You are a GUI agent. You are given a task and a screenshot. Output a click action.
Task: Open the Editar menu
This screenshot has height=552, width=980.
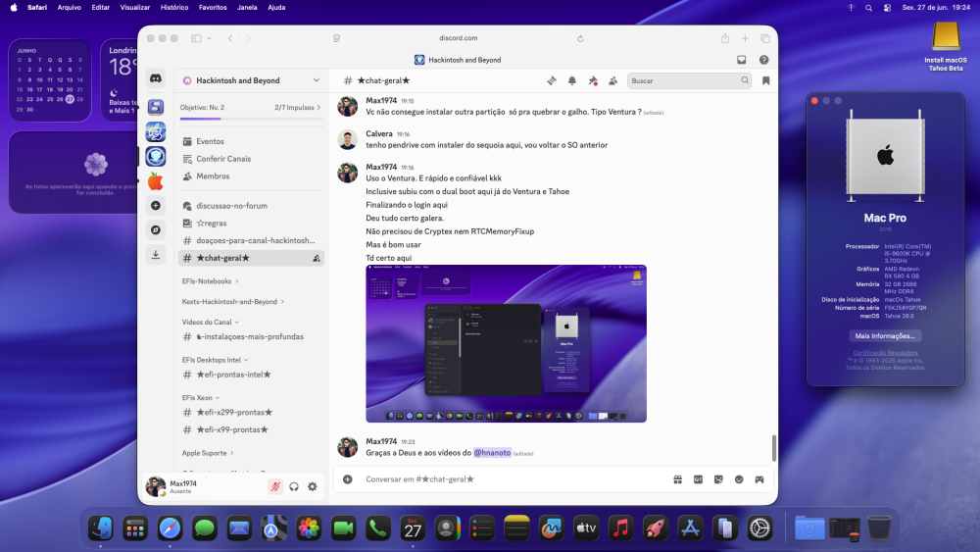pos(101,8)
